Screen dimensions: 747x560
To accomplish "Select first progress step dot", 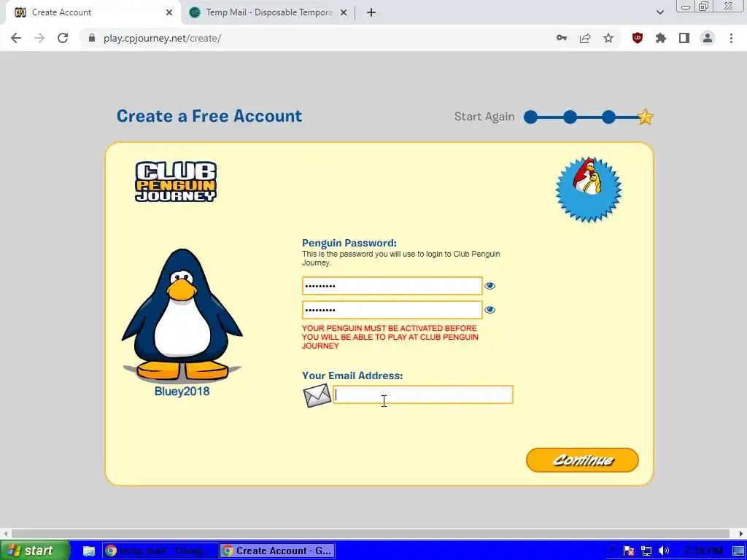I will pyautogui.click(x=531, y=117).
